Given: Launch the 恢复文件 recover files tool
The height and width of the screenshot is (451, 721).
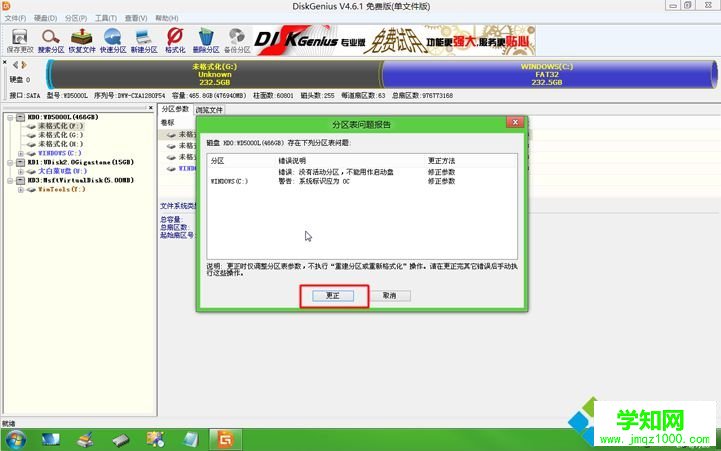Looking at the screenshot, I should [82, 40].
